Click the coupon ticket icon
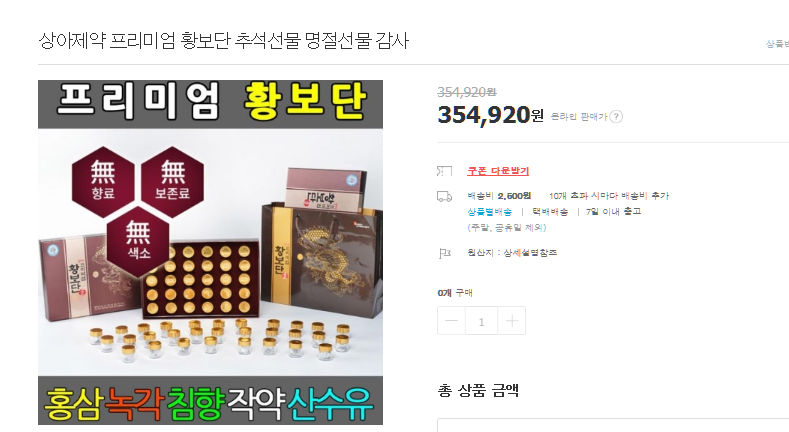Viewport: 789px width, 432px height. point(444,171)
